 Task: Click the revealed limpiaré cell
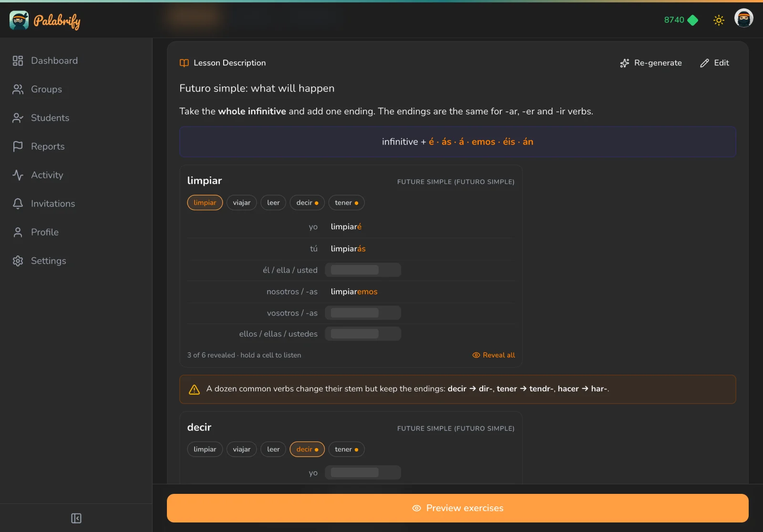coord(346,226)
